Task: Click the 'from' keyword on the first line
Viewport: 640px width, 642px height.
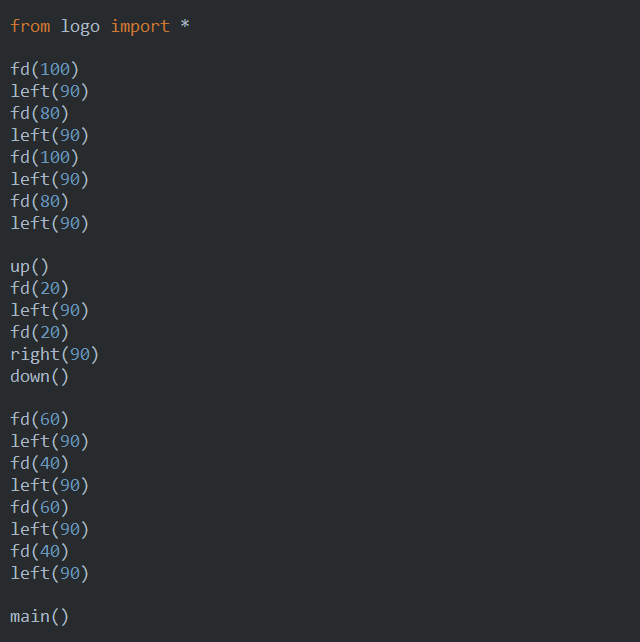Action: coord(30,27)
